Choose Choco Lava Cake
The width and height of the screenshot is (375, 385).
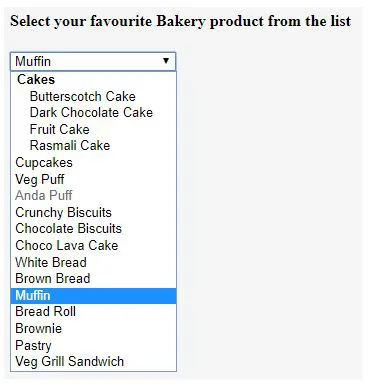point(94,245)
